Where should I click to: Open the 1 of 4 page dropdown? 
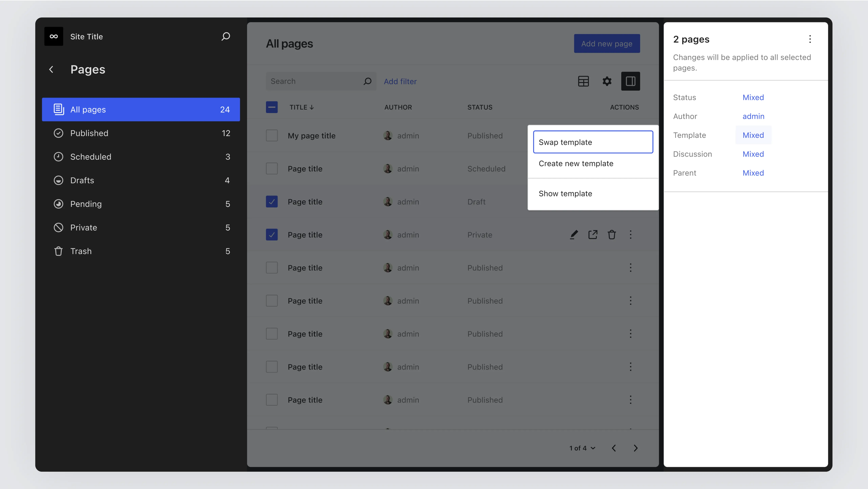582,448
